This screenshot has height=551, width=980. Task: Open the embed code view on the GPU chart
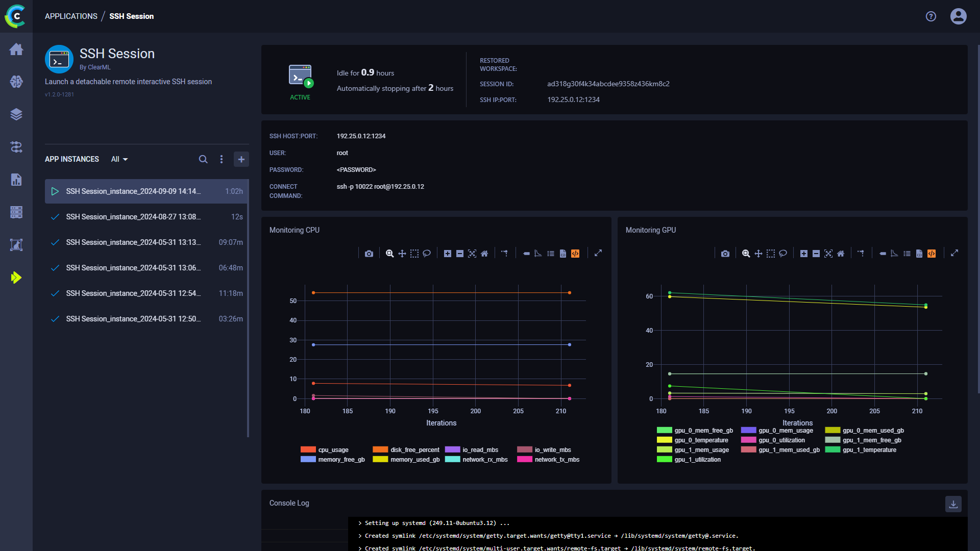coord(932,253)
